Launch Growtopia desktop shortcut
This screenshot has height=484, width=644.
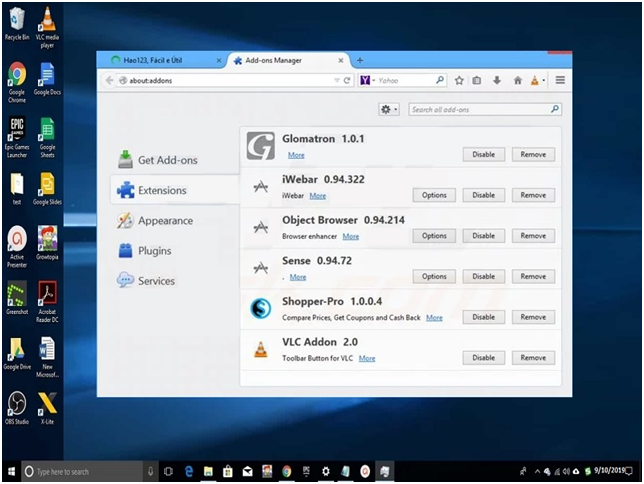47,243
